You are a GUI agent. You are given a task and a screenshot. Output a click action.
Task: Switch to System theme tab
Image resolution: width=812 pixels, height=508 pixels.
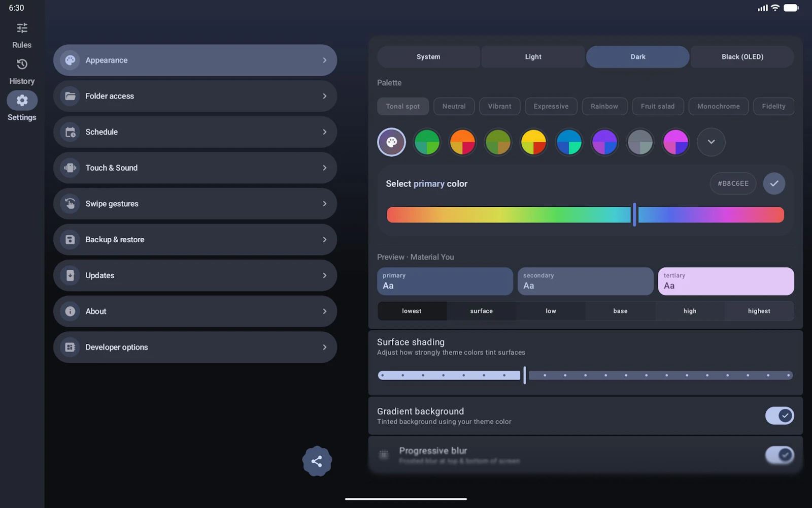pyautogui.click(x=428, y=57)
